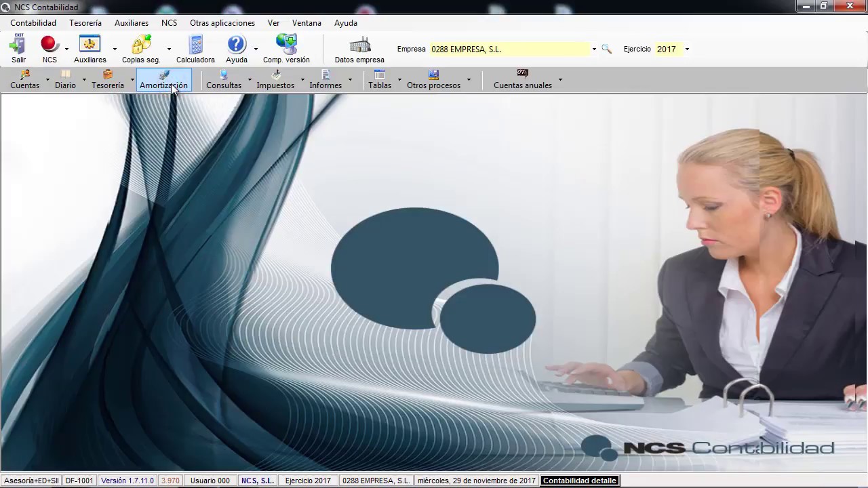868x488 pixels.
Task: Click status bar date miércoles, 29 de noviembre
Action: point(477,481)
